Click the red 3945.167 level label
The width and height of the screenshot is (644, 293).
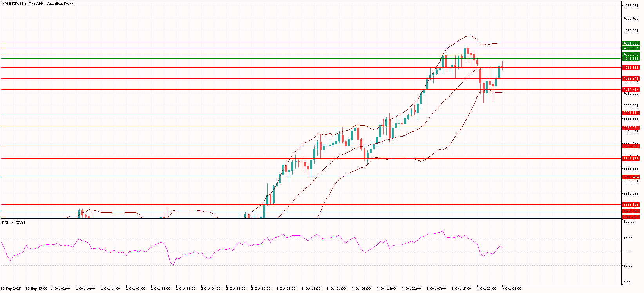631,159
